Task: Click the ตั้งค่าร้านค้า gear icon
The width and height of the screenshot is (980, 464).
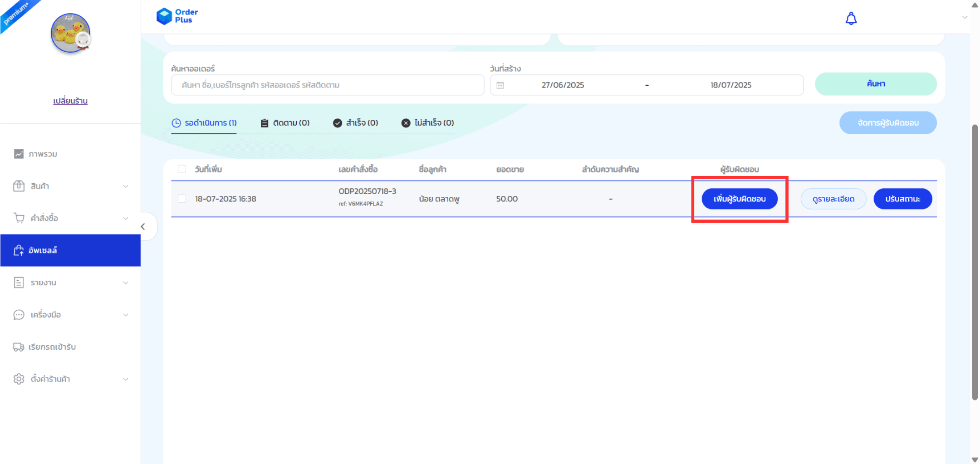Action: coord(19,379)
